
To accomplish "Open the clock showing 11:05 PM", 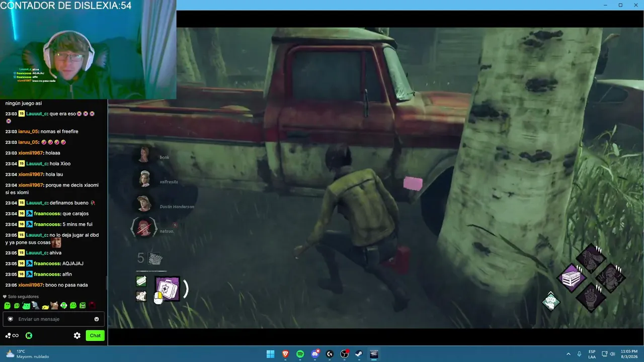I will 628,354.
